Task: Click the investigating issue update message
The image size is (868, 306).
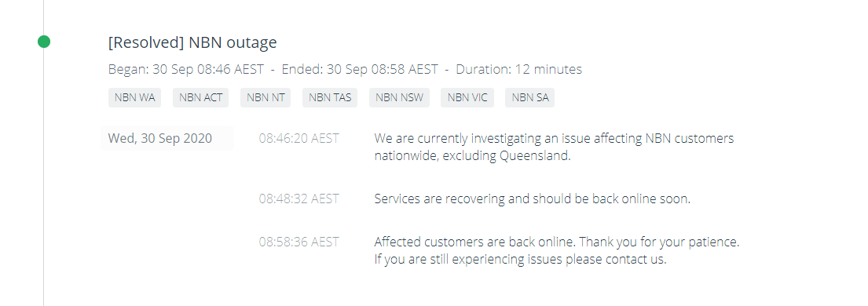Action: click(x=554, y=147)
